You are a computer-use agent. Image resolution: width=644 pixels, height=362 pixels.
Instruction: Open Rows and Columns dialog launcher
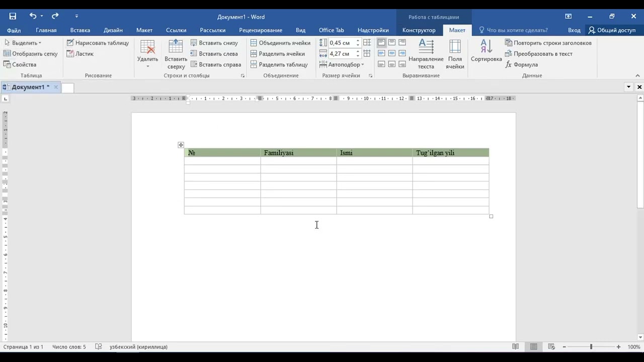[243, 76]
